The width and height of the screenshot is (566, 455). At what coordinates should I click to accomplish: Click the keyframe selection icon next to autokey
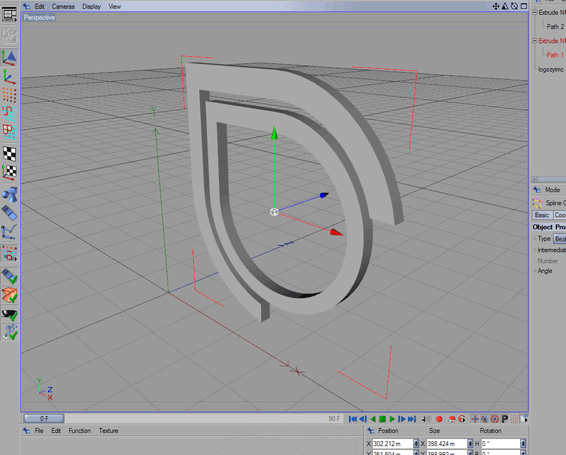pyautogui.click(x=462, y=419)
